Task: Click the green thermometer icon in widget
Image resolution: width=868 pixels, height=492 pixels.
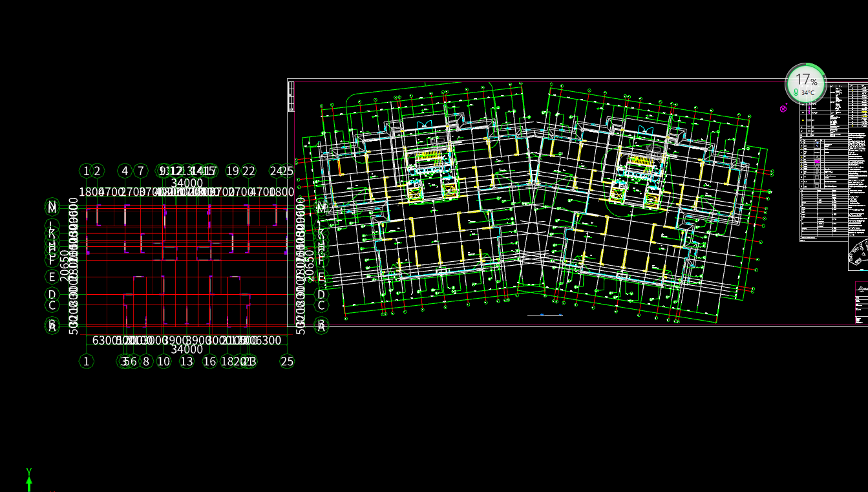Action: click(x=796, y=93)
